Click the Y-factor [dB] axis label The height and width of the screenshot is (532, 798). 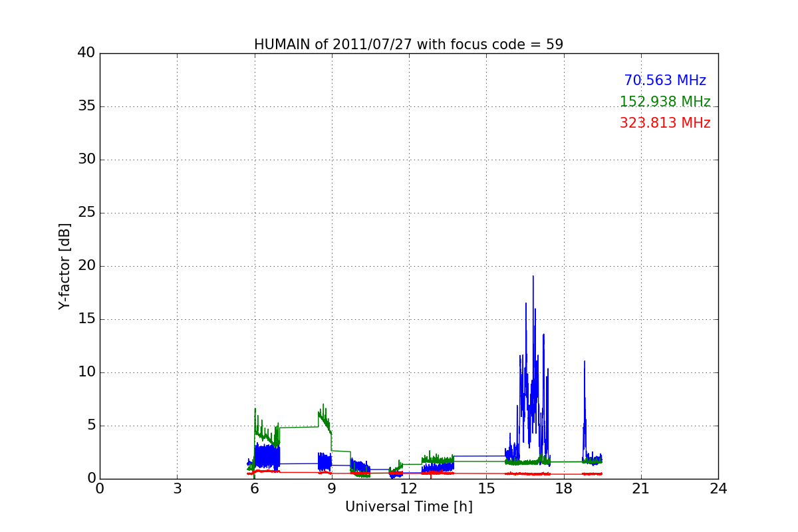coord(65,266)
